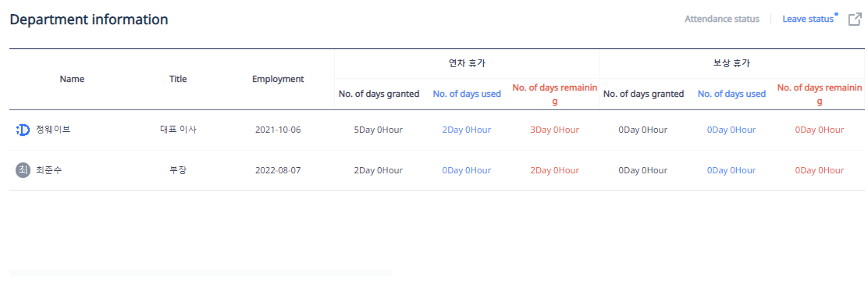
Task: Click the Leave status notification dot
Action: coord(837,14)
